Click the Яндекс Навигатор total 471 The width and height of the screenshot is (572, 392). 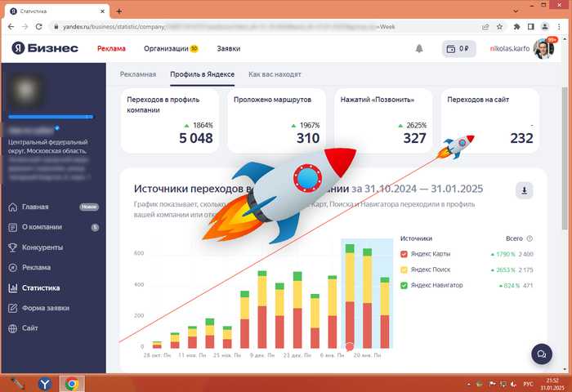[x=528, y=286]
